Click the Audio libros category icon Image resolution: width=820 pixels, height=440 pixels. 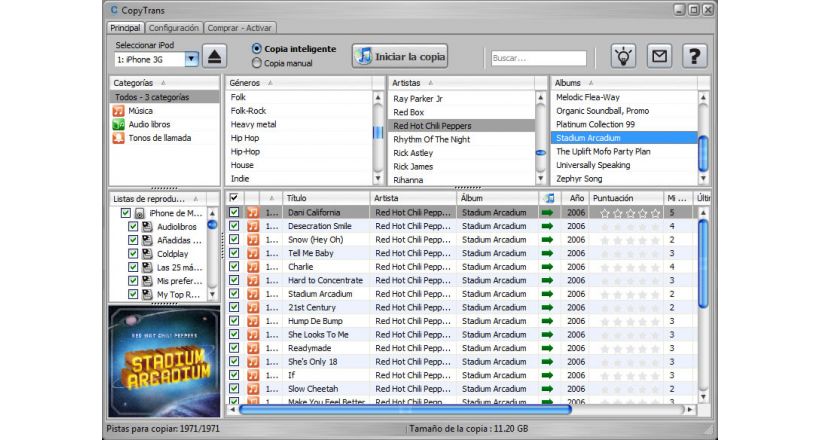click(x=119, y=125)
